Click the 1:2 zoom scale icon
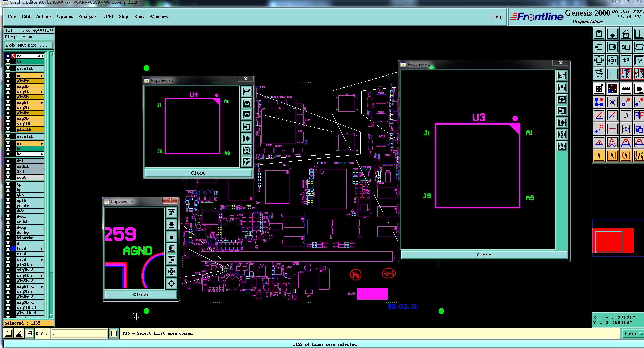This screenshot has height=348, width=644. 626,60
